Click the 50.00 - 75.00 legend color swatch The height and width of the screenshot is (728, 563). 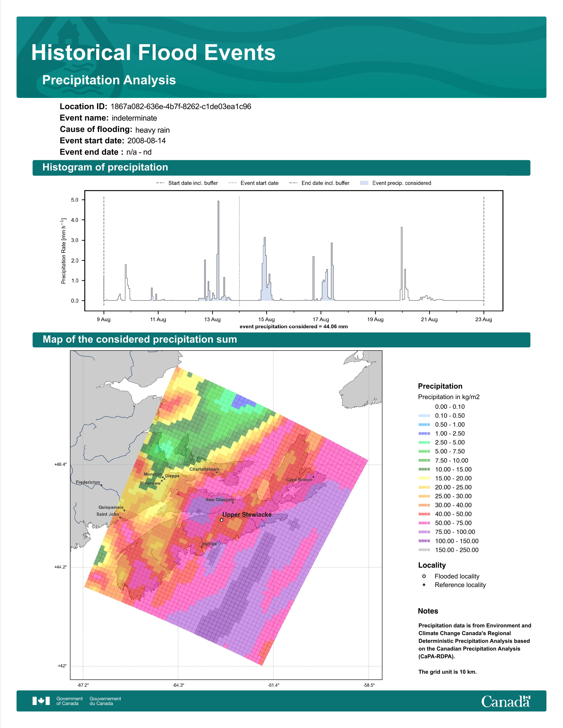pos(424,523)
